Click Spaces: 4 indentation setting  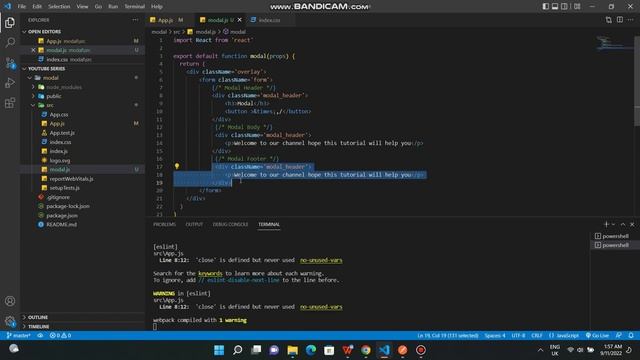tap(495, 336)
